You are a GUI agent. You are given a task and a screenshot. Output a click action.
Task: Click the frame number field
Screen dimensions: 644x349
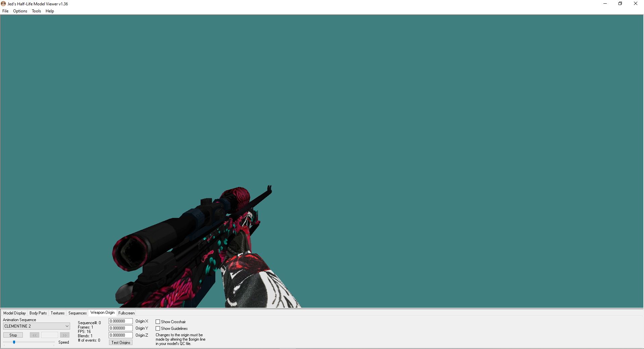click(50, 335)
